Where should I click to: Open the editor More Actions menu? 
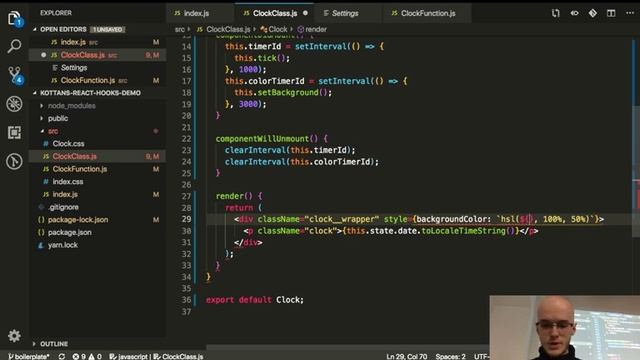tap(630, 13)
